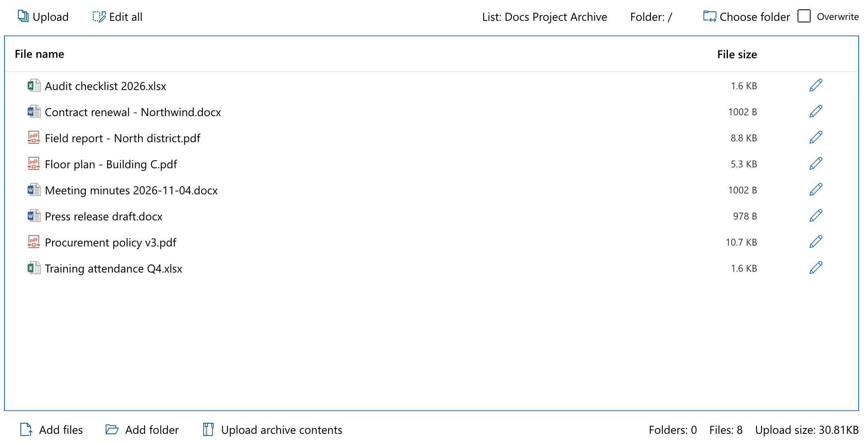
Task: Edit Floor plan - Building C.pdf pencil
Action: (816, 164)
